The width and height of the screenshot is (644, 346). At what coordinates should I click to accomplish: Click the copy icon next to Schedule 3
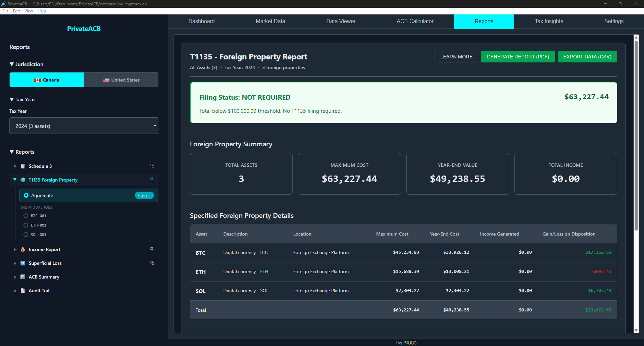(152, 166)
